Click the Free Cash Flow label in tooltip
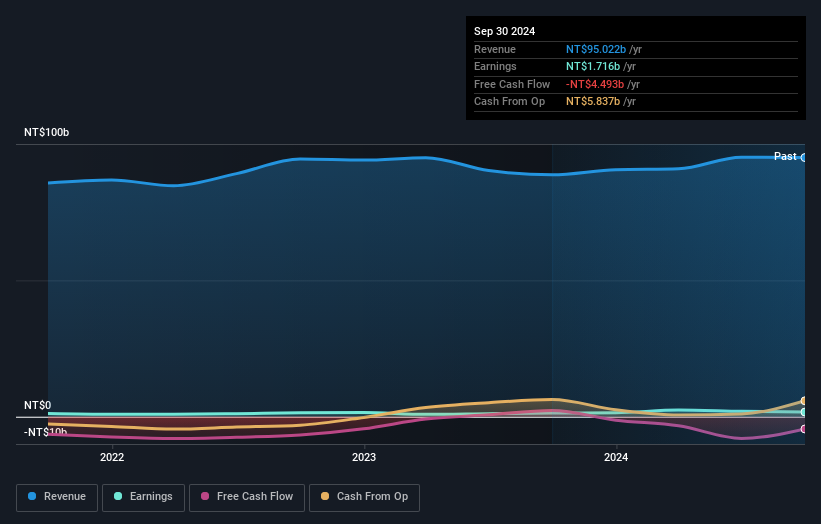This screenshot has height=524, width=821. [512, 84]
